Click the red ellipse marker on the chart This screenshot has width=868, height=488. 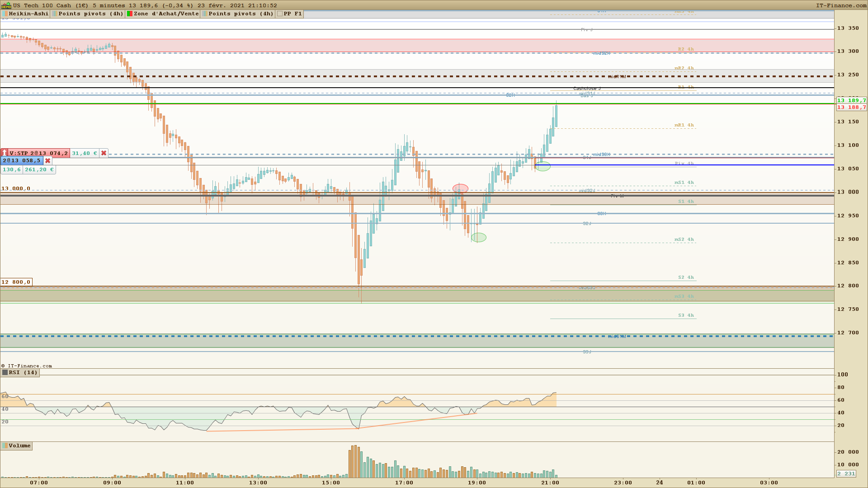point(460,188)
